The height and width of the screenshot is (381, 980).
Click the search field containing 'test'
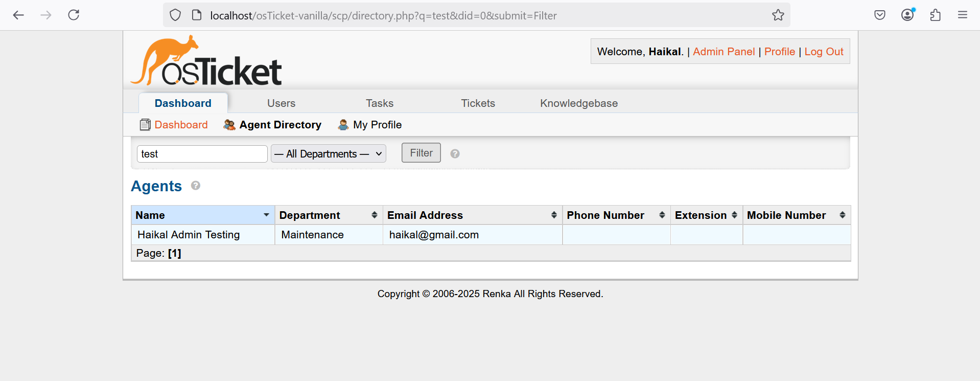[x=202, y=154]
